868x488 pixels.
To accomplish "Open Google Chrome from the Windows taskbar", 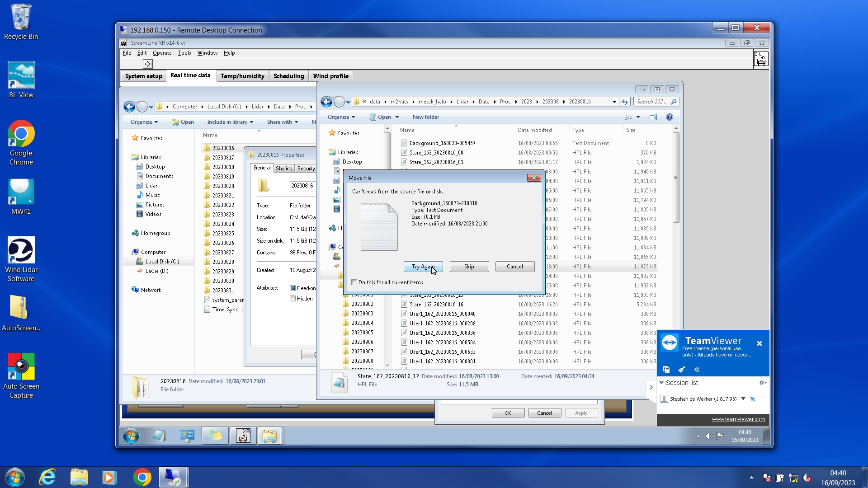I will pyautogui.click(x=142, y=477).
